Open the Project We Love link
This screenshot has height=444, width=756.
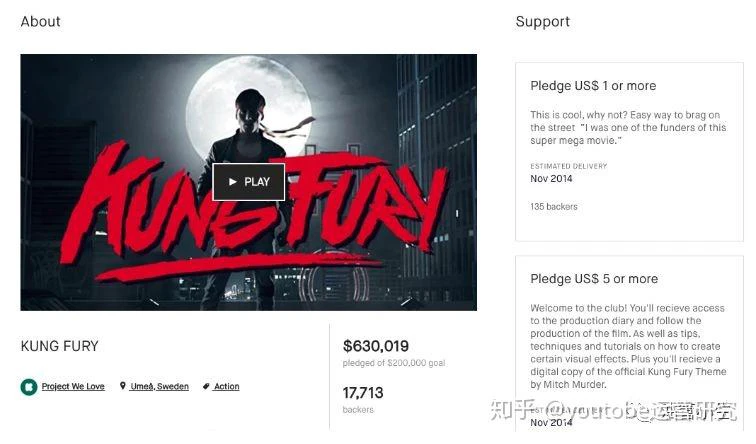73,387
